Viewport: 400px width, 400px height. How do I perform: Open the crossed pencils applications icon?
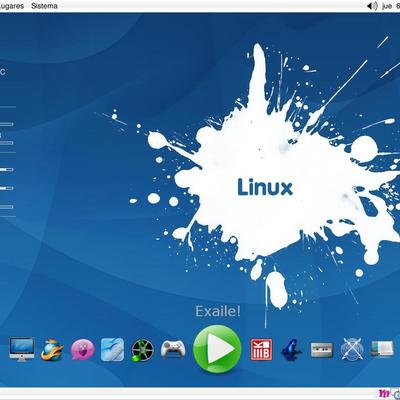(352, 349)
